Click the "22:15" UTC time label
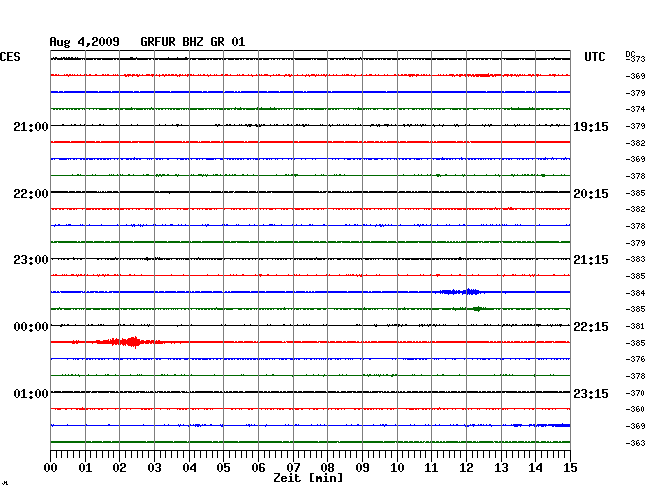Screen dimensions: 650x494 pos(591,327)
